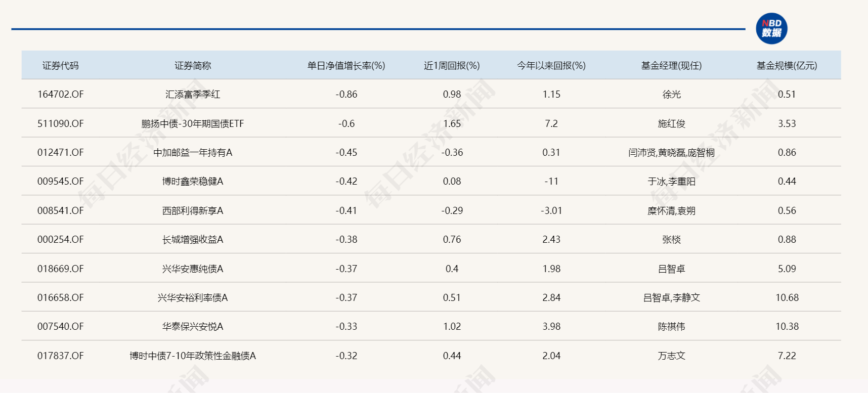The height and width of the screenshot is (393, 868).
Task: Click year-to-date return value 3.98
Action: (551, 326)
